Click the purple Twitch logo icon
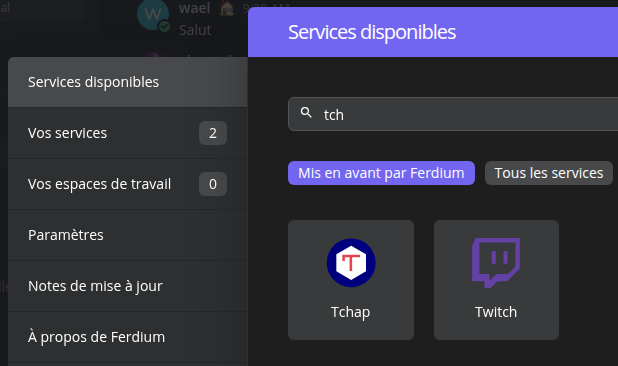The image size is (618, 366). (x=496, y=263)
